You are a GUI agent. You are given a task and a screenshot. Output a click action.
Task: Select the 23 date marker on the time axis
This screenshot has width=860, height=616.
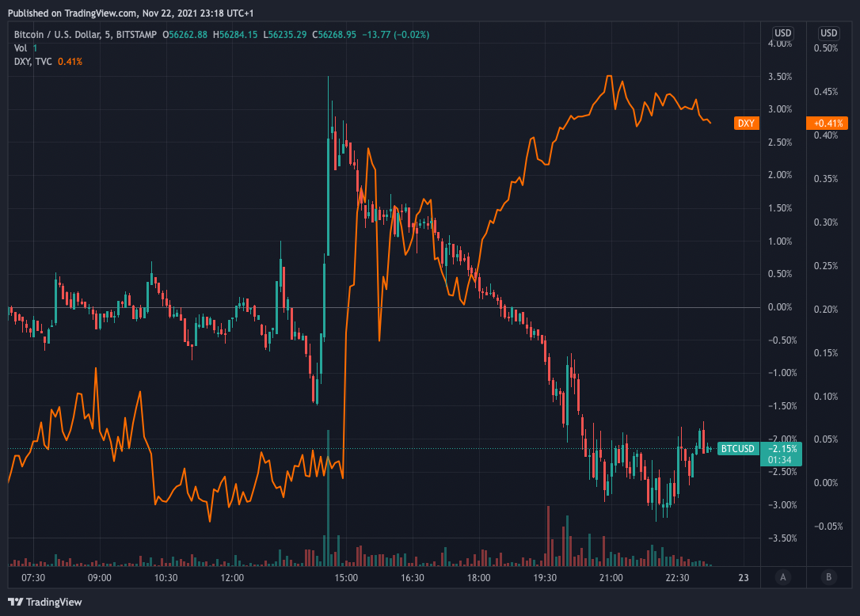click(x=743, y=578)
